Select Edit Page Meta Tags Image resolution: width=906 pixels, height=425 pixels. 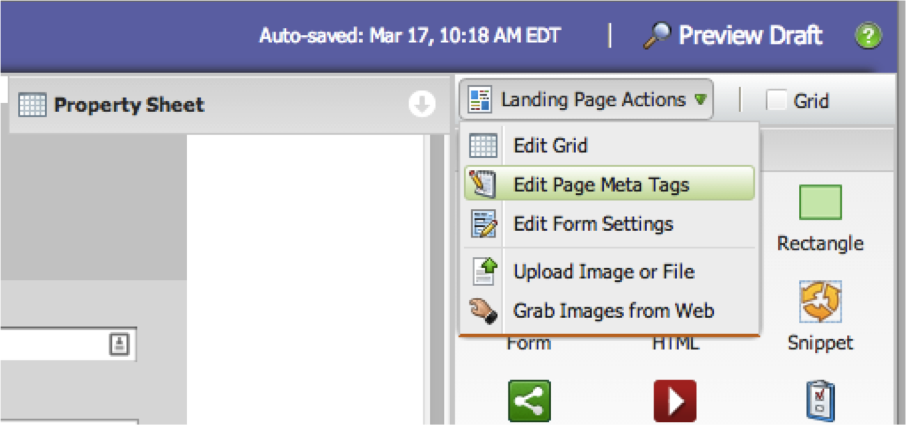coord(601,185)
